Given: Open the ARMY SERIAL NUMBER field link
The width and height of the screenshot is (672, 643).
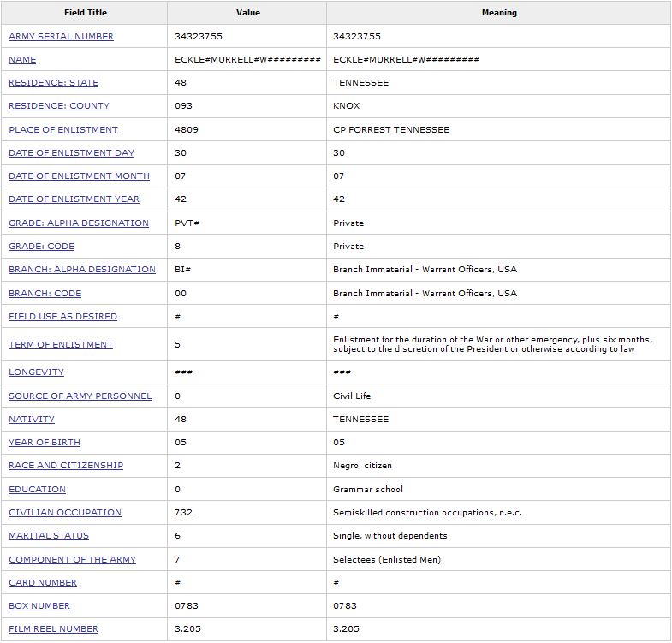Looking at the screenshot, I should click(61, 37).
